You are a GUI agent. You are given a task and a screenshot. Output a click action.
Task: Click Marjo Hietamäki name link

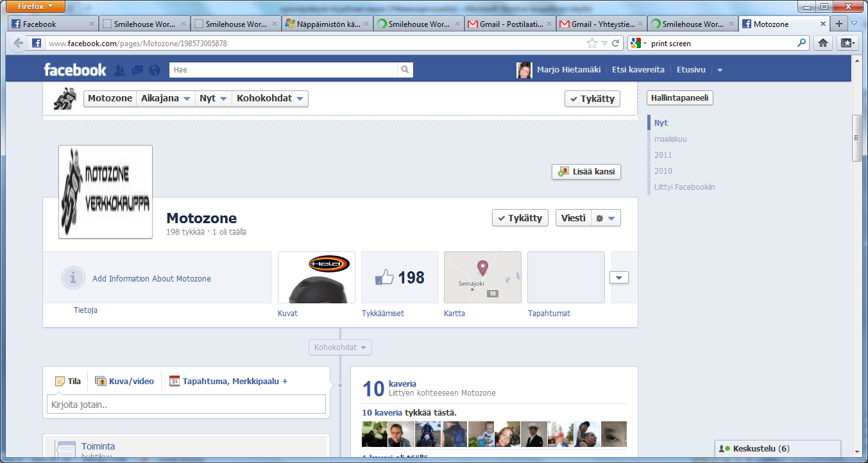pyautogui.click(x=569, y=70)
